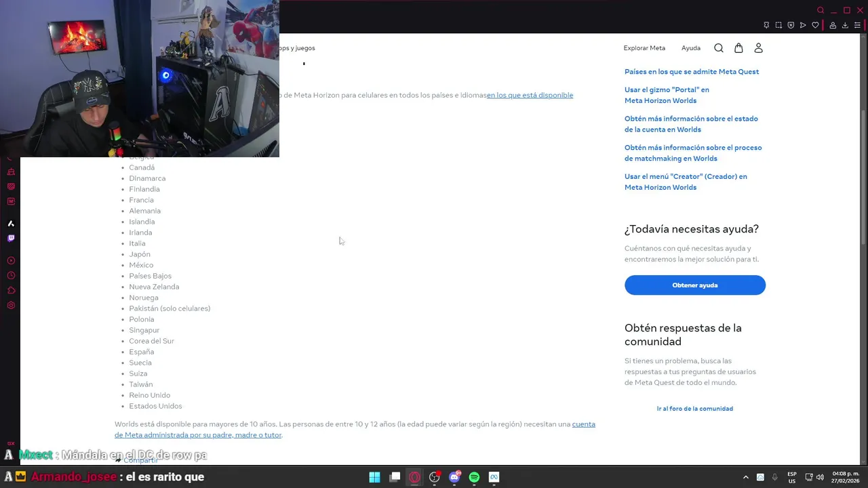Open the Explorar Meta menu

(644, 48)
